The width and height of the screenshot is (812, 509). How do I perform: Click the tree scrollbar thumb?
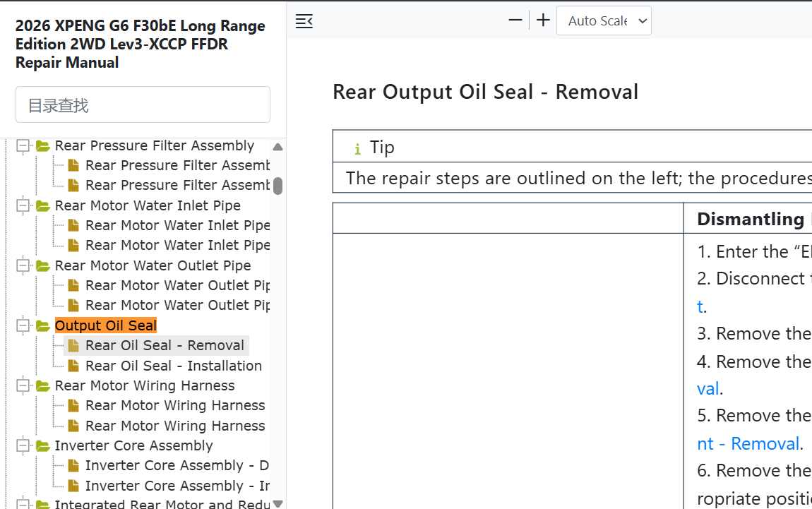(x=277, y=186)
